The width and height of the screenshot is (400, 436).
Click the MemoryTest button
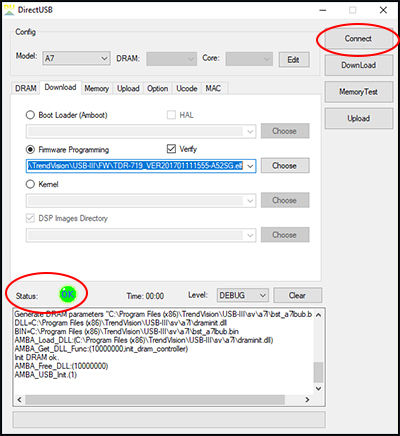pyautogui.click(x=359, y=92)
